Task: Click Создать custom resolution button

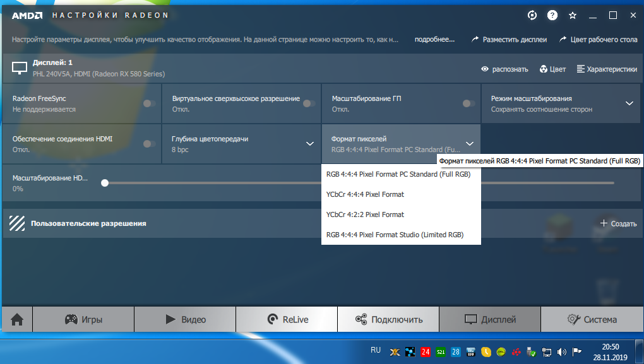Action: 619,224
